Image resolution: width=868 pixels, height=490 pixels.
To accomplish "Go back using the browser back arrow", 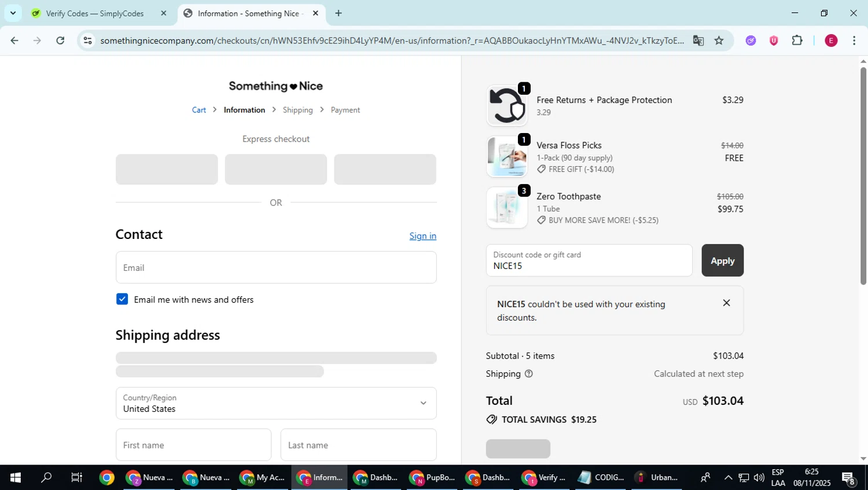I will click(14, 40).
